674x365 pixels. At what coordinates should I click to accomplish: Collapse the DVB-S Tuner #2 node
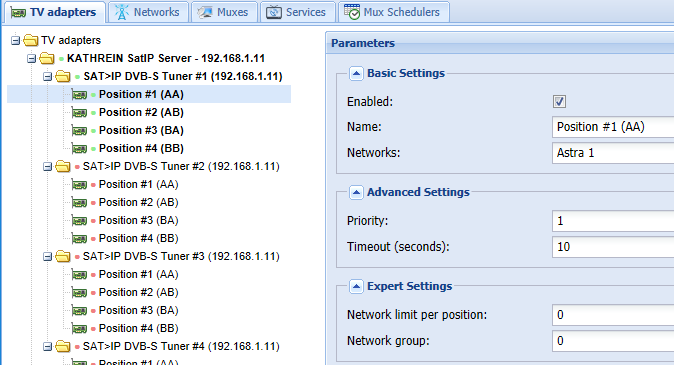click(x=48, y=166)
